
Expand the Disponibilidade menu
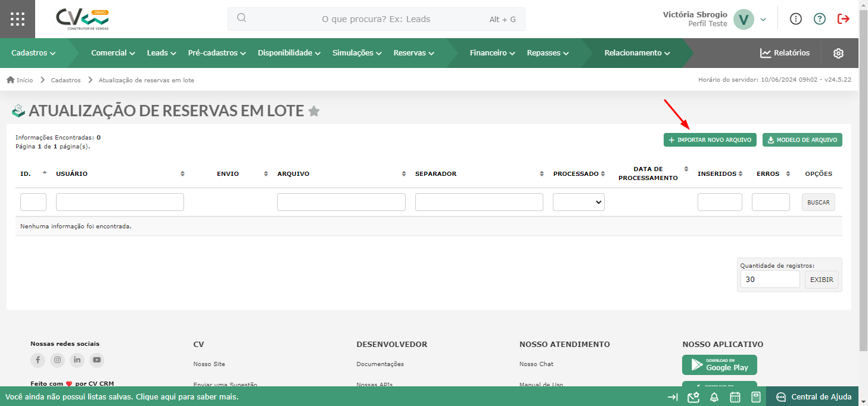[289, 53]
